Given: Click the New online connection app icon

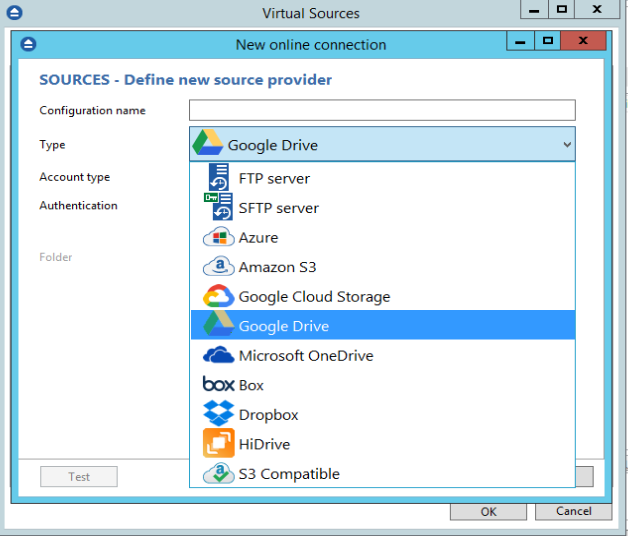Looking at the screenshot, I should pyautogui.click(x=28, y=44).
